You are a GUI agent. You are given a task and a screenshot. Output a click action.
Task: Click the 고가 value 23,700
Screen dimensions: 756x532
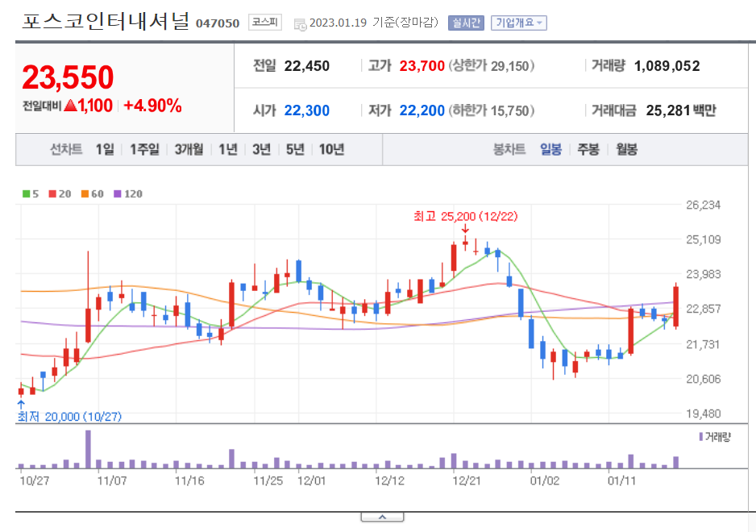(x=422, y=66)
